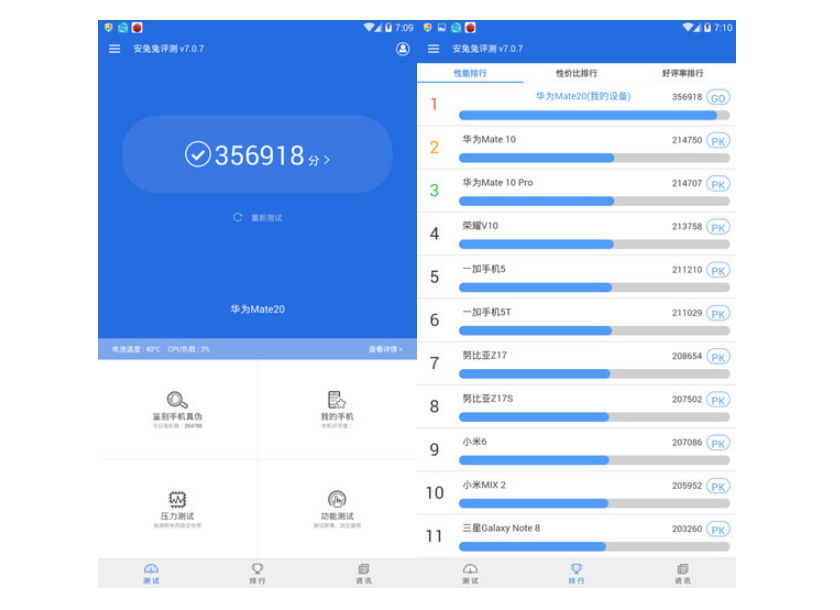Launch 功能测试 function test

click(x=337, y=499)
